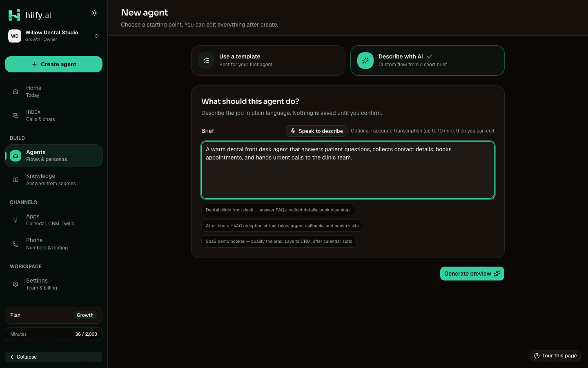
Task: Open the Inbox chat bubbles icon
Action: pyautogui.click(x=16, y=116)
